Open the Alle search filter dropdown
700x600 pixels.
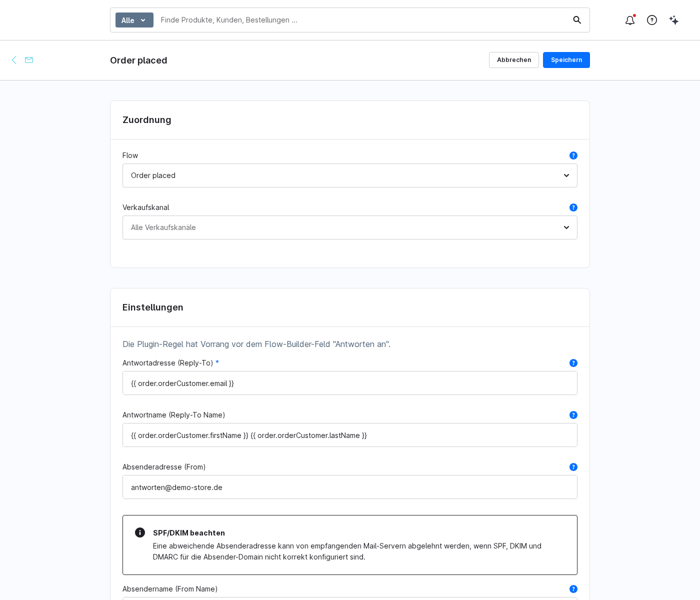(x=134, y=20)
